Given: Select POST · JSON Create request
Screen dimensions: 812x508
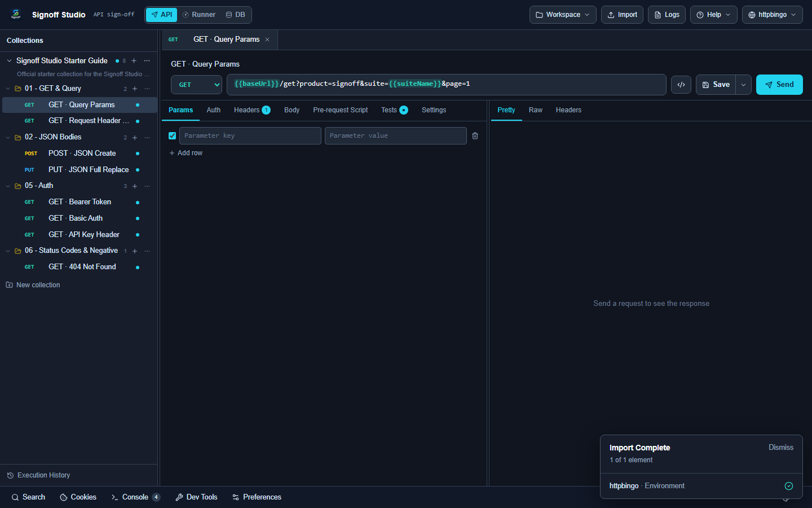Looking at the screenshot, I should click(x=80, y=154).
